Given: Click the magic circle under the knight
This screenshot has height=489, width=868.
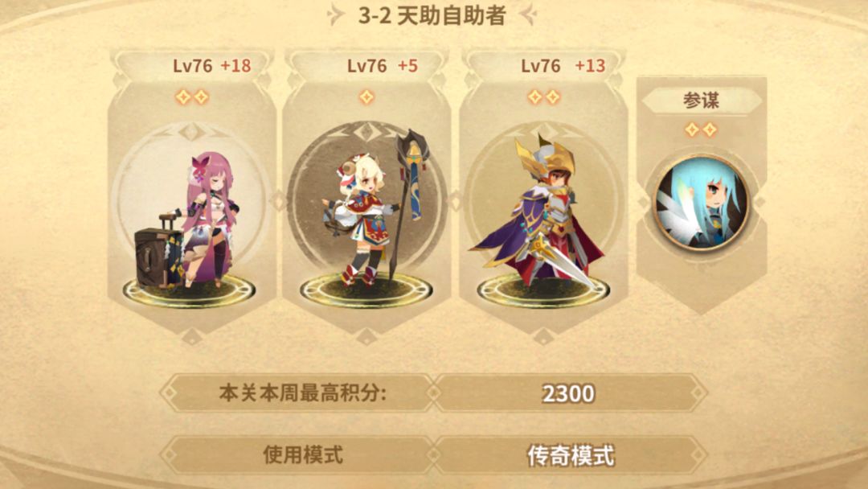Looking at the screenshot, I should pos(543,290).
